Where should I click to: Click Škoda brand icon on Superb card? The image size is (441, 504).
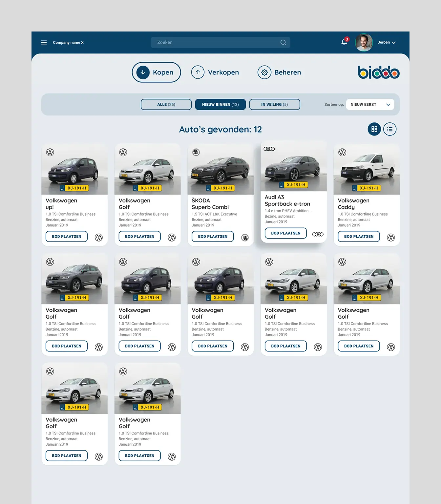pyautogui.click(x=196, y=152)
